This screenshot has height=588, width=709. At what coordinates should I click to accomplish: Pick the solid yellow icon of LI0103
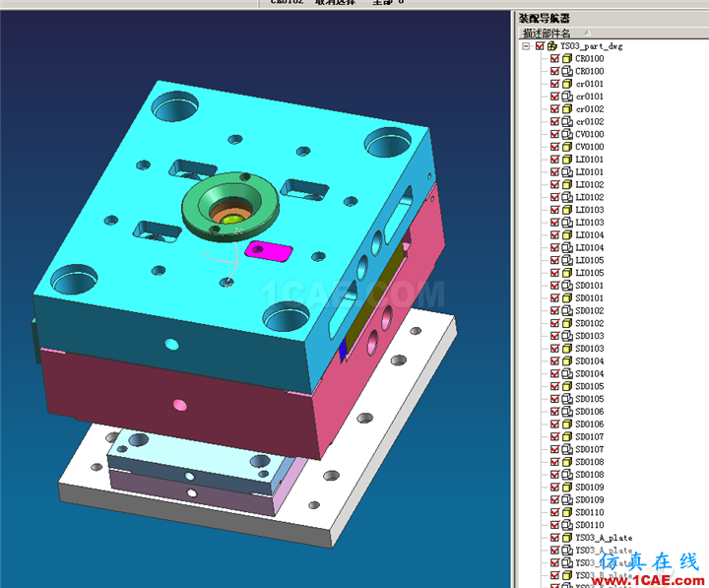(567, 210)
